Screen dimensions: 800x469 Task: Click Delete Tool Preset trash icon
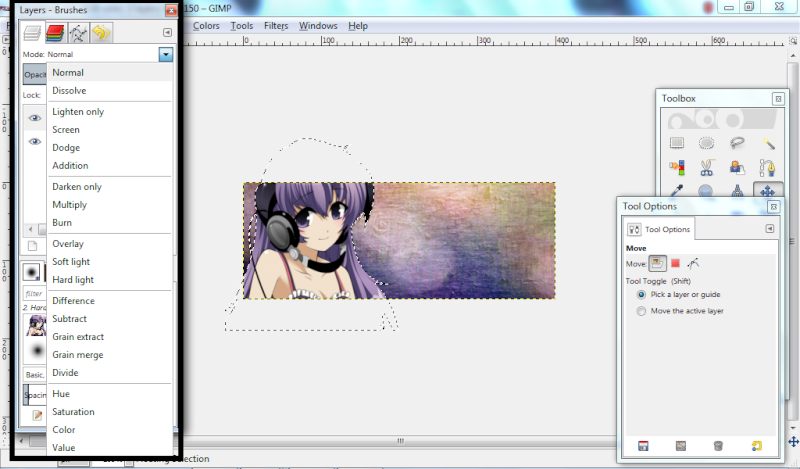coord(718,446)
